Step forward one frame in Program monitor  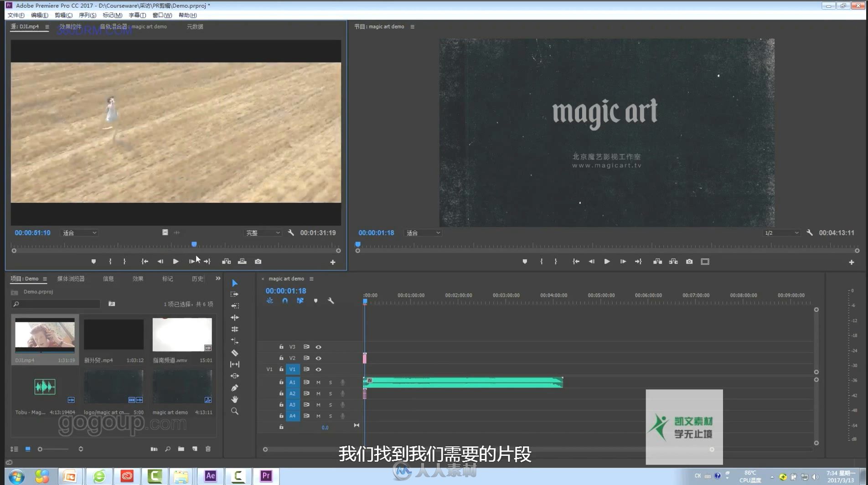623,262
